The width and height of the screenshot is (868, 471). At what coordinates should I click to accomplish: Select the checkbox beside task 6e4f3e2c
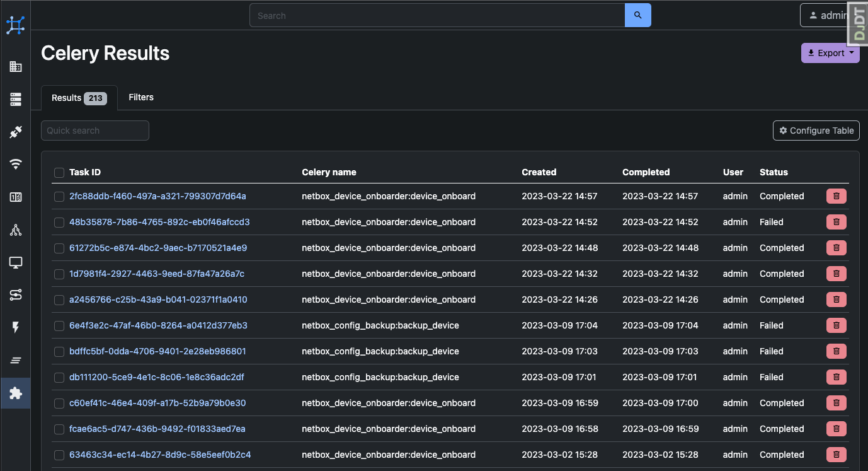(x=59, y=325)
